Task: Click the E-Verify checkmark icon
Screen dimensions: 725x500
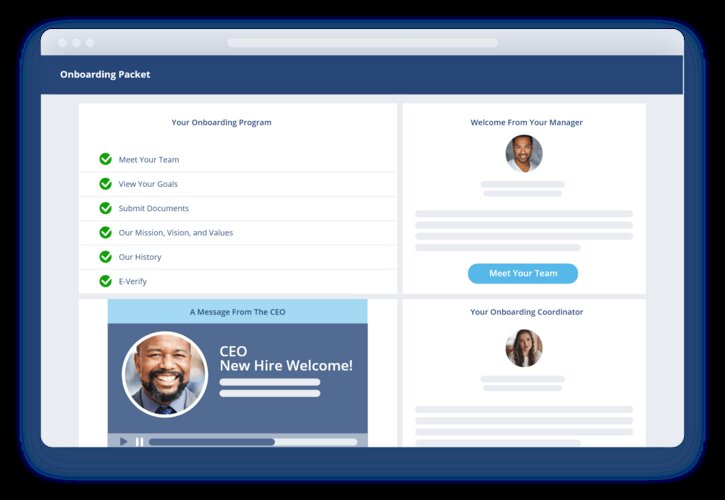Action: point(105,281)
